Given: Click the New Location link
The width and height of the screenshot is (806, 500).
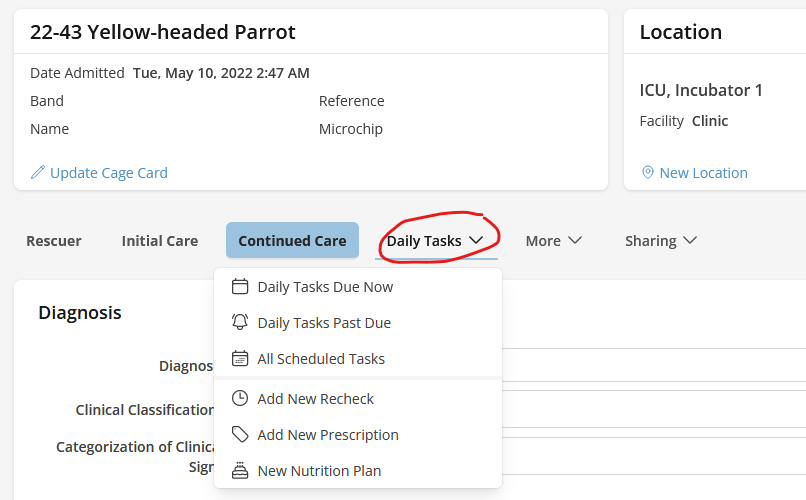Looking at the screenshot, I should 703,173.
